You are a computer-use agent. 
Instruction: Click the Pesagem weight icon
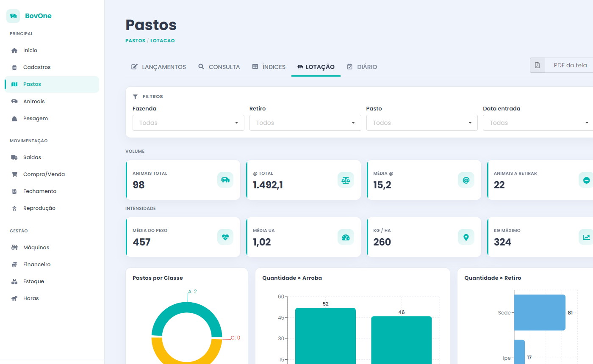coord(14,119)
